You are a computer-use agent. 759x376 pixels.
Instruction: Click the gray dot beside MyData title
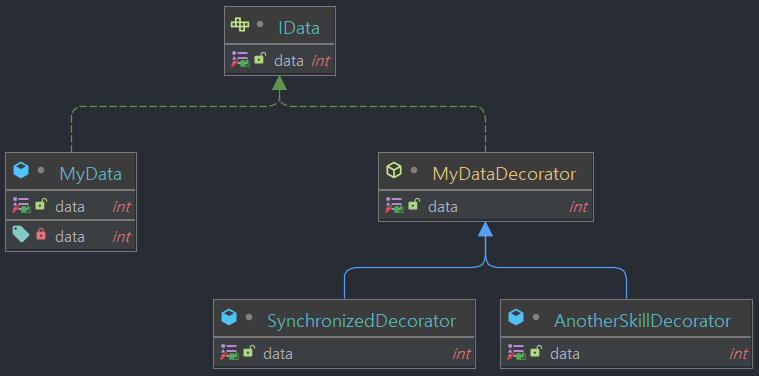[x=41, y=170]
